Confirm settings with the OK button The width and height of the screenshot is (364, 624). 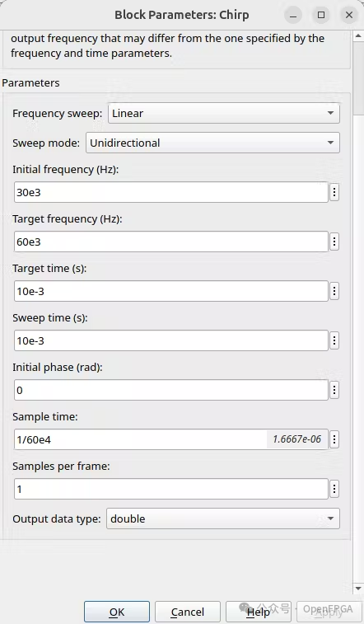click(117, 612)
